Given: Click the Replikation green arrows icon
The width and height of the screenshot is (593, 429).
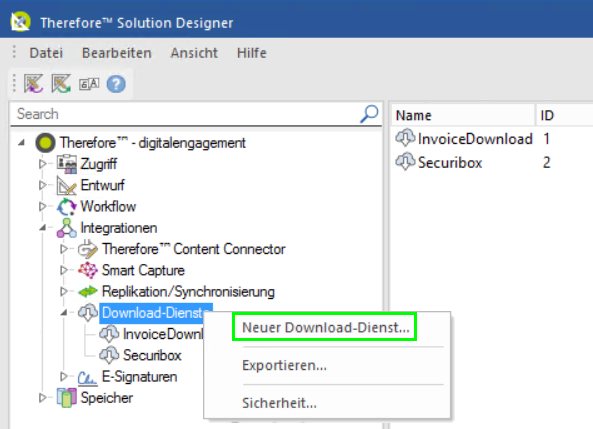Looking at the screenshot, I should pos(88,292).
